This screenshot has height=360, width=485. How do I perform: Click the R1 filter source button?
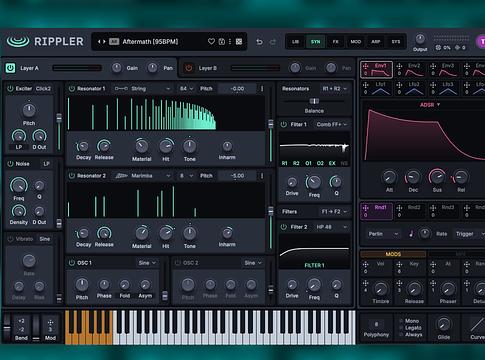[x=284, y=163]
